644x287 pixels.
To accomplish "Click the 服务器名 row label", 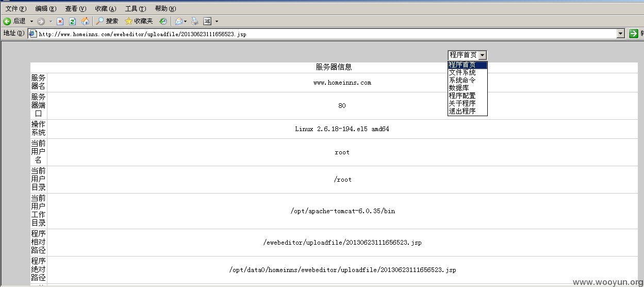I will pos(38,83).
